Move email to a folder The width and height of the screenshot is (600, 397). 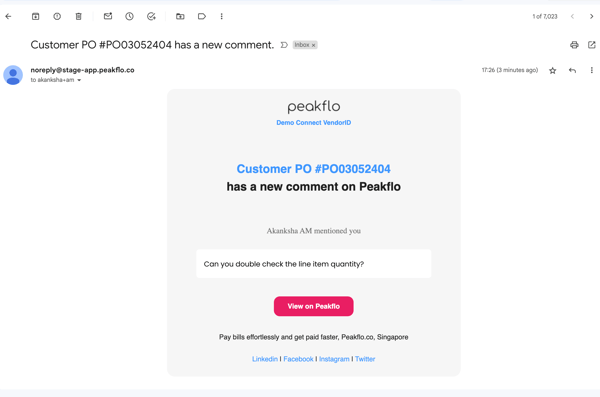pyautogui.click(x=180, y=16)
